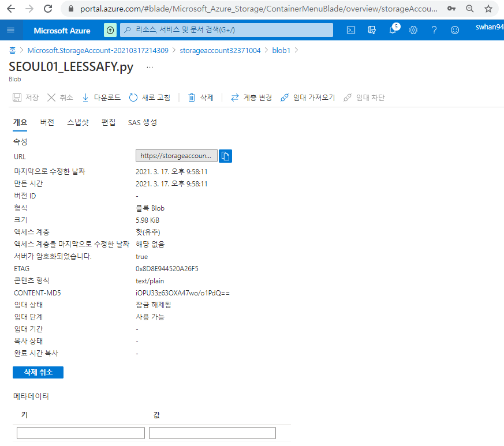504x446 pixels.
Task: Click the metadata 키 input field
Action: click(x=81, y=433)
